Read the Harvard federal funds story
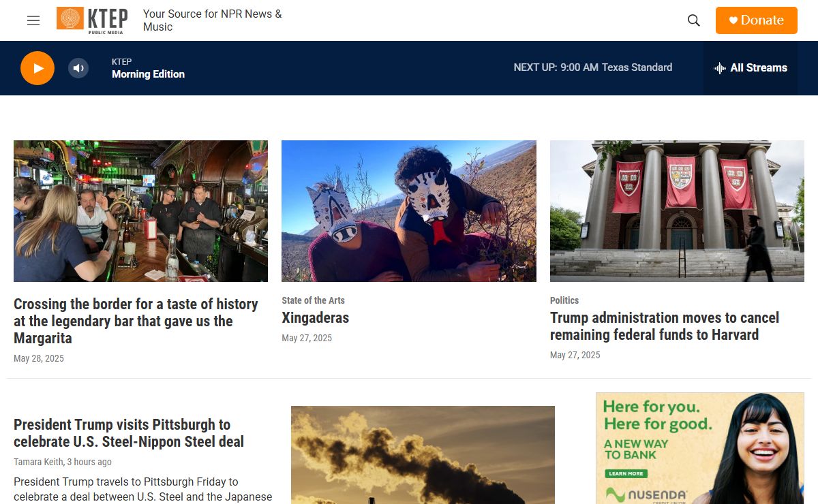 [x=665, y=326]
